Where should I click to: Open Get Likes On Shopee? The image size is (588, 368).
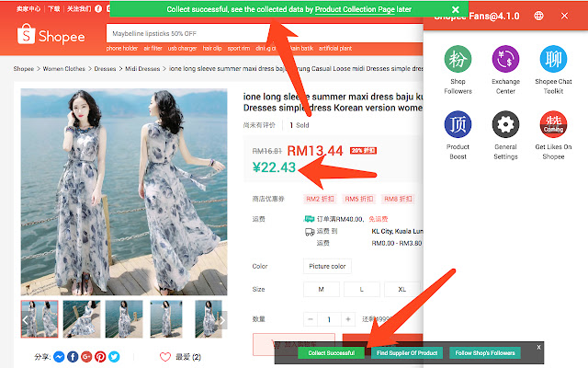point(553,135)
